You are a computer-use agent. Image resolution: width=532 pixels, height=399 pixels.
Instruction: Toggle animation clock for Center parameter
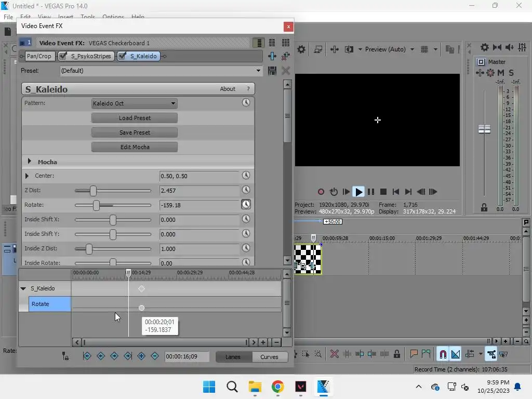tap(246, 175)
